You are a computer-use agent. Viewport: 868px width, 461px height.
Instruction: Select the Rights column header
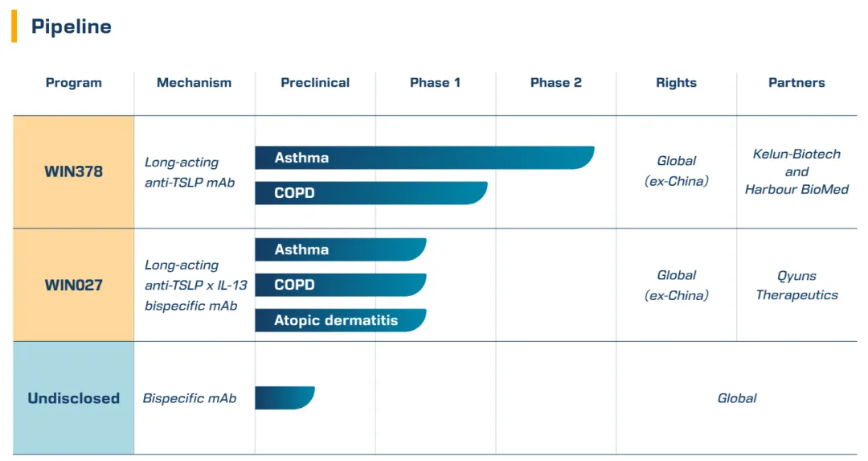tap(676, 83)
